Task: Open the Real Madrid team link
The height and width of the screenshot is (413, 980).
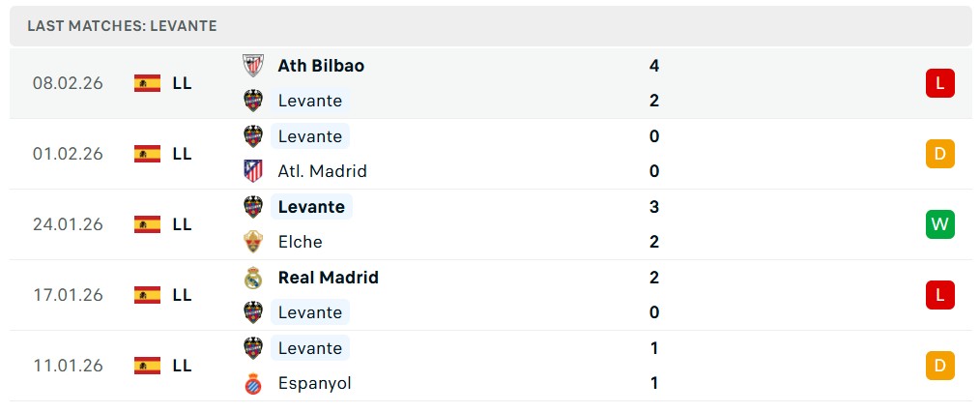Action: [328, 278]
